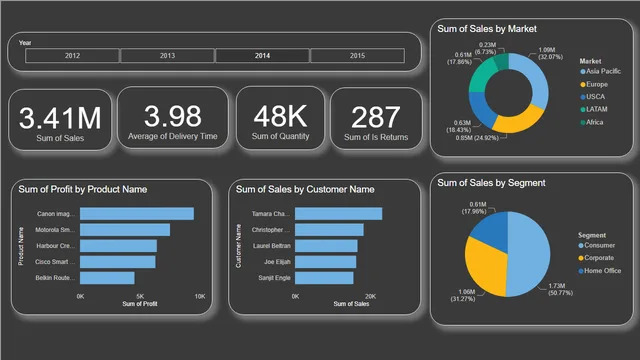Click the 20K tick on the sales axis

370,296
